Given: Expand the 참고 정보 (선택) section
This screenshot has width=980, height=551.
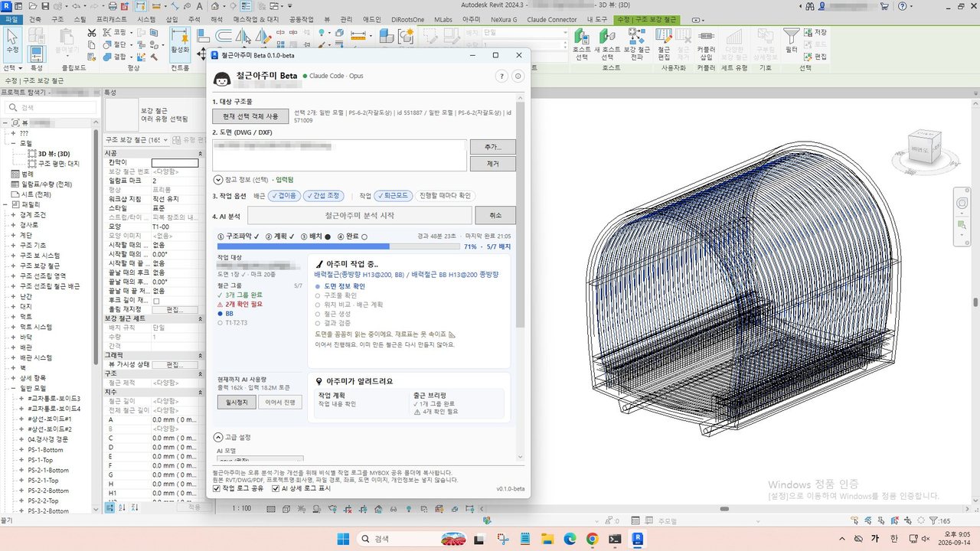Looking at the screenshot, I should point(217,180).
